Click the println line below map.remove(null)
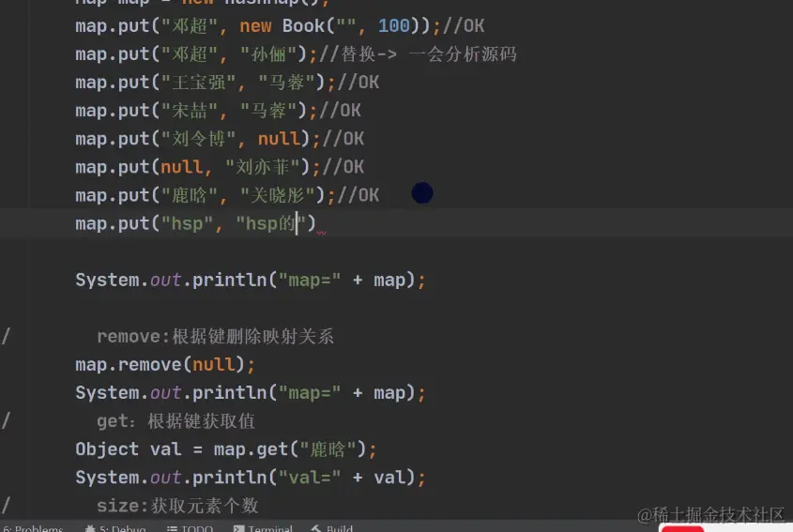The image size is (793, 532). (251, 393)
